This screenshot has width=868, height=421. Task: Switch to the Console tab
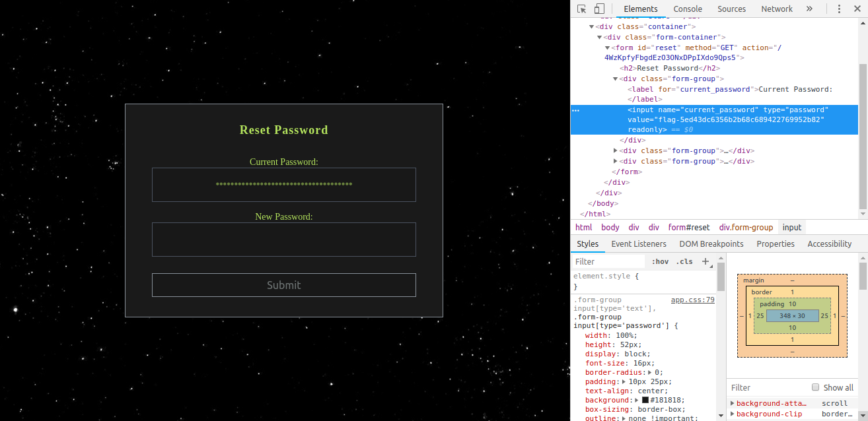point(688,9)
